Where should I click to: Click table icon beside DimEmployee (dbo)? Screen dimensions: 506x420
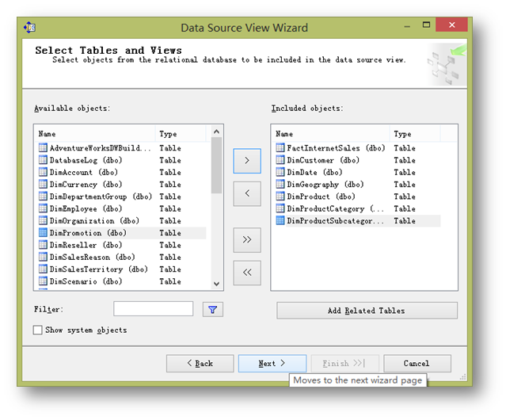pos(43,208)
